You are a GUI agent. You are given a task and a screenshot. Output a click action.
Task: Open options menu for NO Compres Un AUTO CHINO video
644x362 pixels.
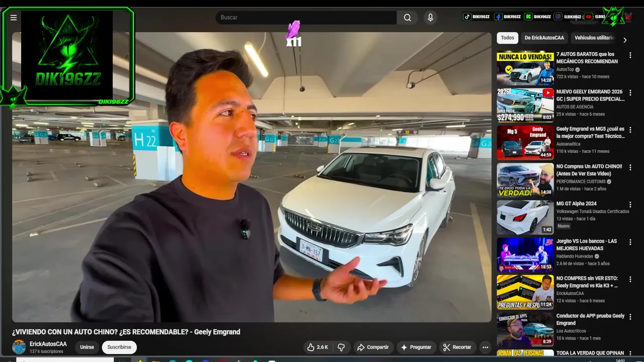(630, 167)
